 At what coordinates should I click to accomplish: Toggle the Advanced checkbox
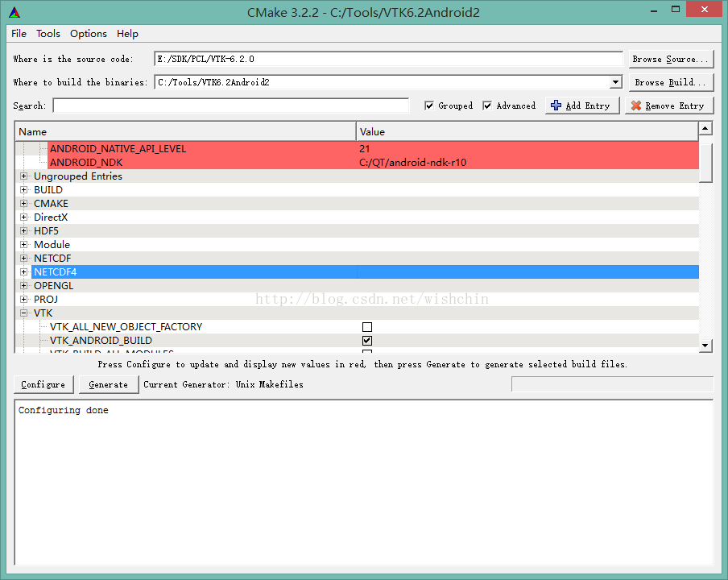tap(487, 106)
